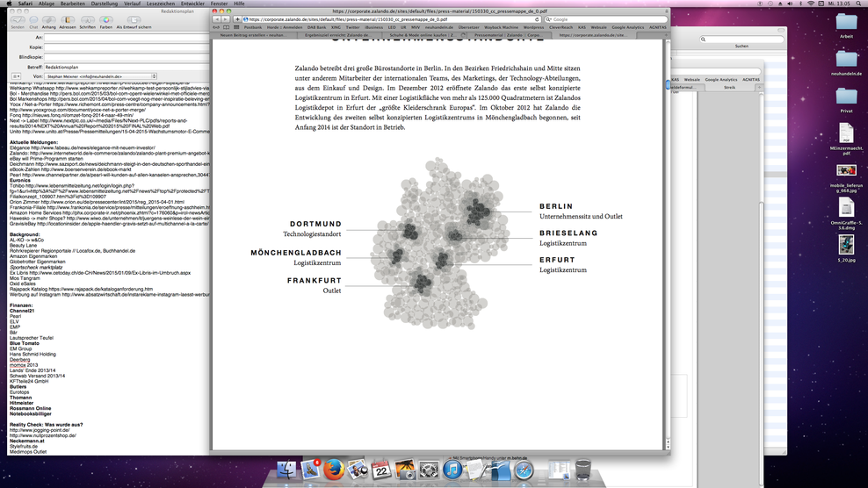
Task: Switch to 'Ergebnisziel erreicht: Zalando' tab
Action: pyautogui.click(x=337, y=35)
